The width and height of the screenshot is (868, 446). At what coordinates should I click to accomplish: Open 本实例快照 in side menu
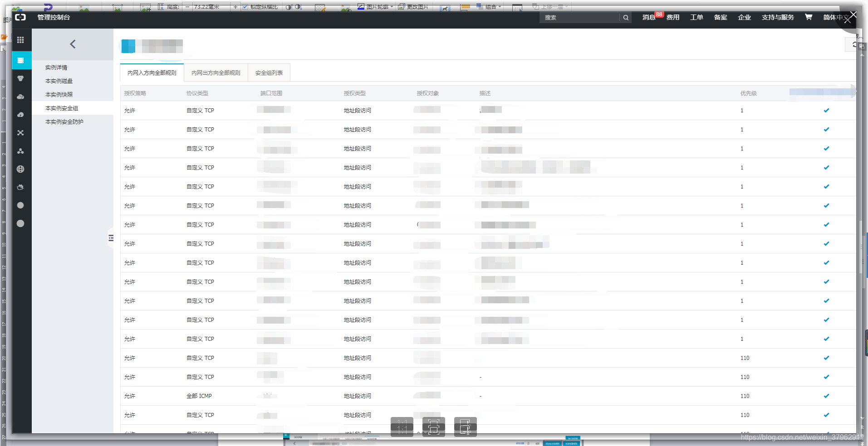click(59, 95)
